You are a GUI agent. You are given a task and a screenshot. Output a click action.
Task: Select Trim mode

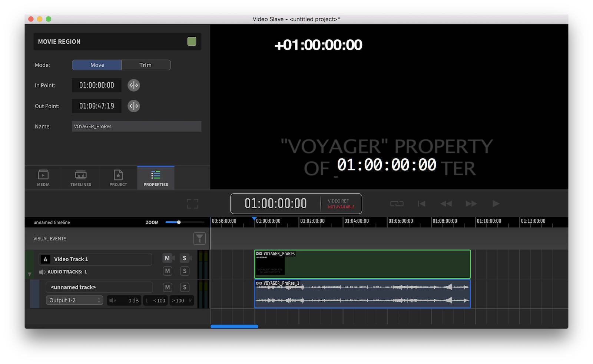pos(146,65)
